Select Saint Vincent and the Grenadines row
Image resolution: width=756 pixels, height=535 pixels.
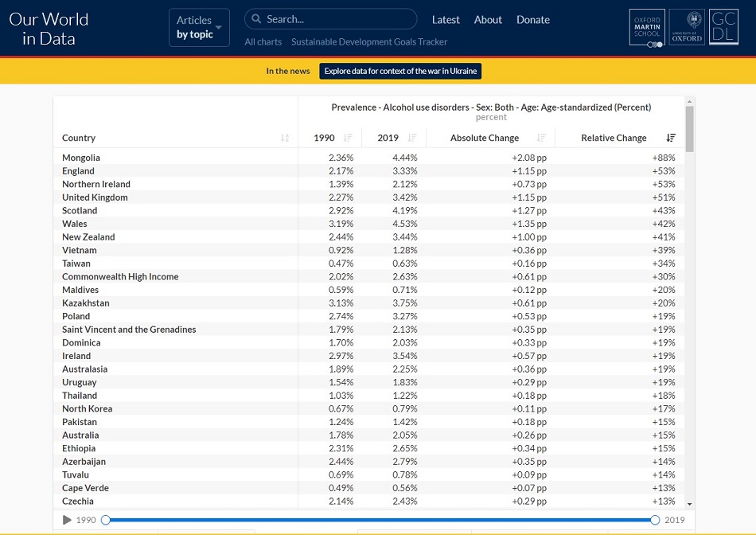129,330
